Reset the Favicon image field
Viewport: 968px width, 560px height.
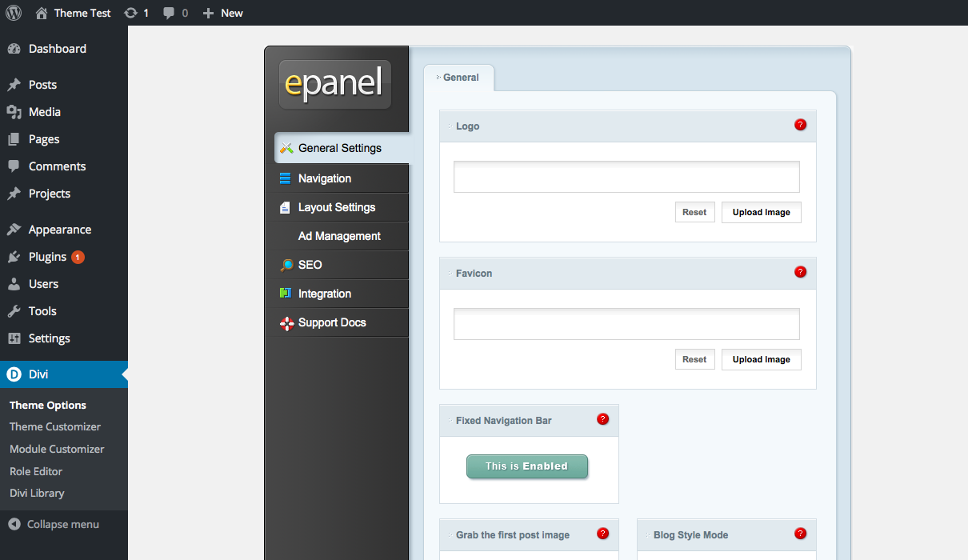(694, 359)
